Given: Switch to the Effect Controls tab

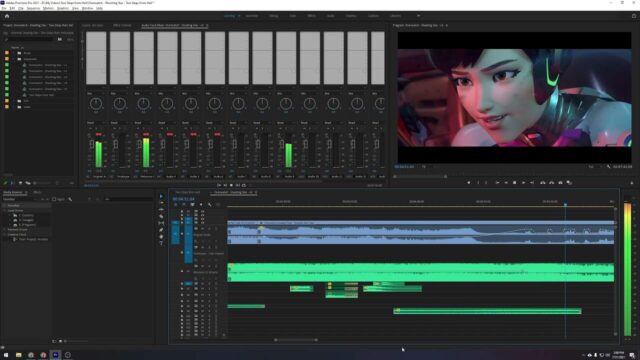Looking at the screenshot, I should [122, 25].
